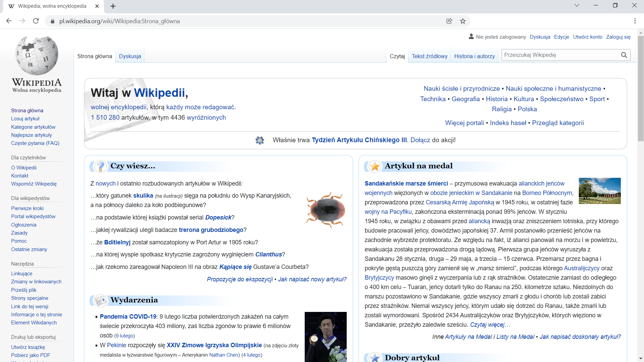The height and width of the screenshot is (362, 644).
Task: Open the Historia i autorzy tab
Action: [x=474, y=56]
